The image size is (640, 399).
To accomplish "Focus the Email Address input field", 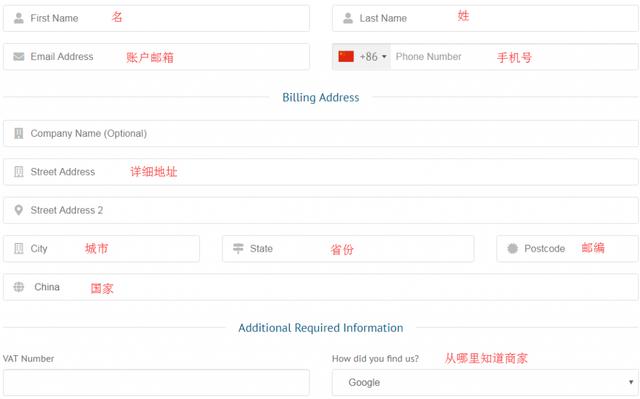I will [156, 57].
